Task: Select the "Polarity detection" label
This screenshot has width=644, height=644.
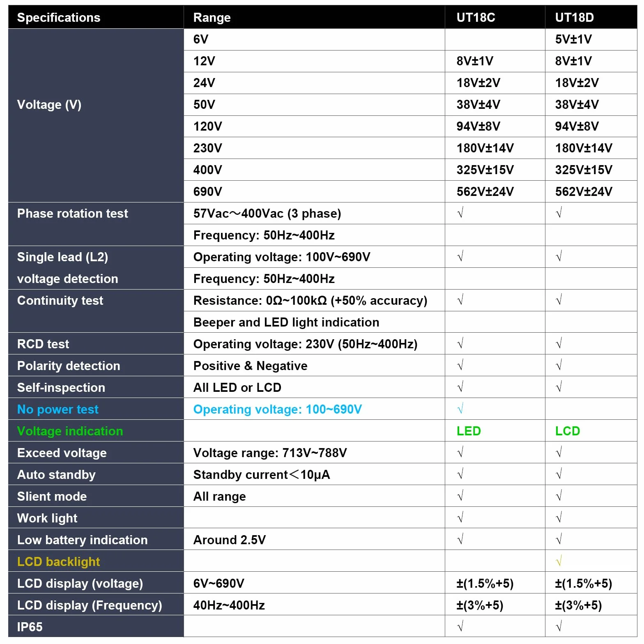Action: (x=69, y=366)
